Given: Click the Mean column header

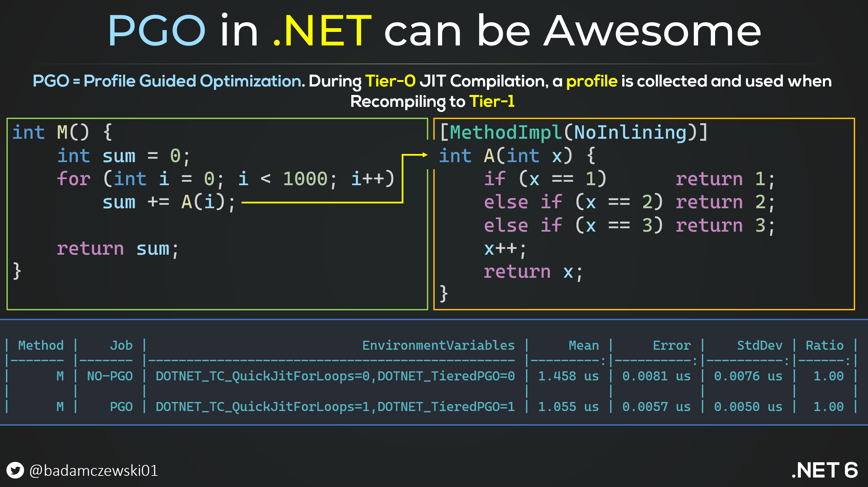Looking at the screenshot, I should tap(584, 345).
